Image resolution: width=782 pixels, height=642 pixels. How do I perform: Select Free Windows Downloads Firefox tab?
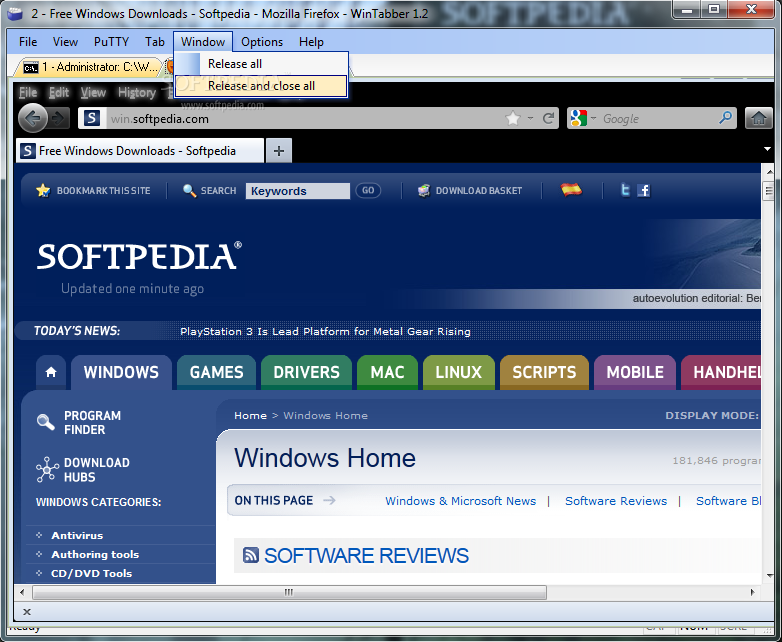click(140, 151)
